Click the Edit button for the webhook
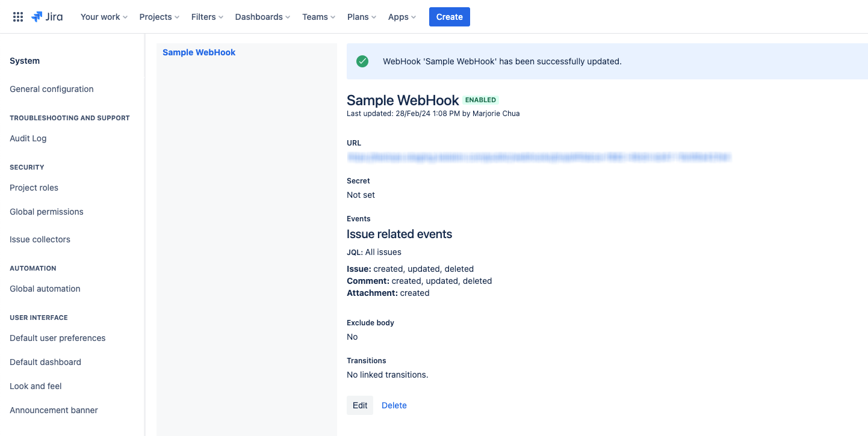This screenshot has height=436, width=868. (x=359, y=405)
